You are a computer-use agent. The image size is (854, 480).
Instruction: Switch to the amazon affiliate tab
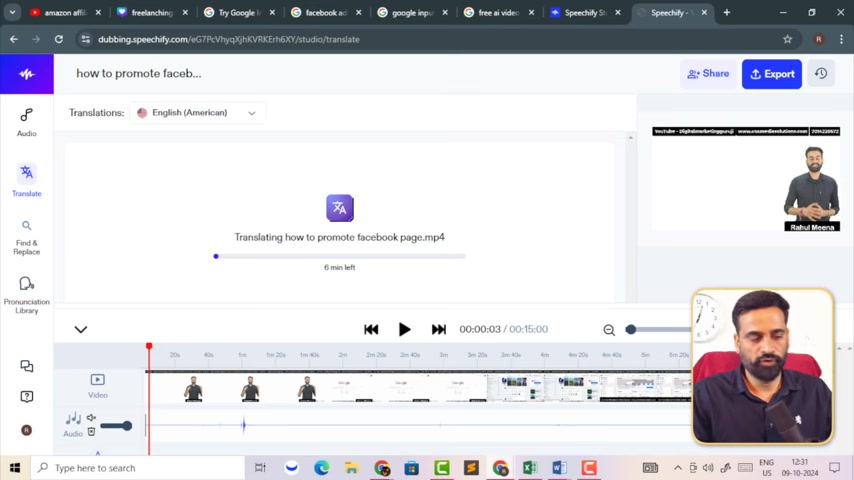click(65, 13)
